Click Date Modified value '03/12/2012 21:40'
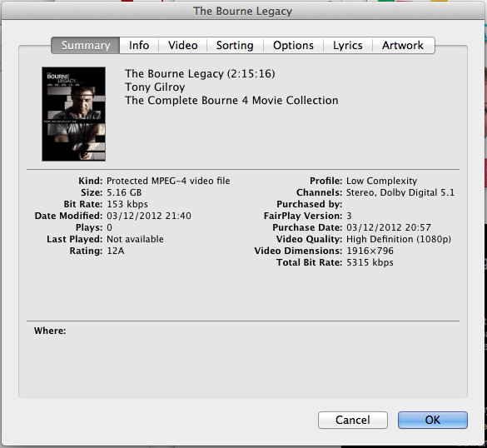Viewport: 487px width, 448px height. click(149, 216)
